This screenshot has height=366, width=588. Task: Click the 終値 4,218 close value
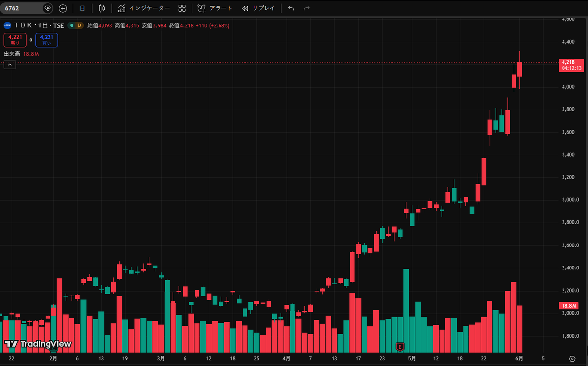pos(181,25)
